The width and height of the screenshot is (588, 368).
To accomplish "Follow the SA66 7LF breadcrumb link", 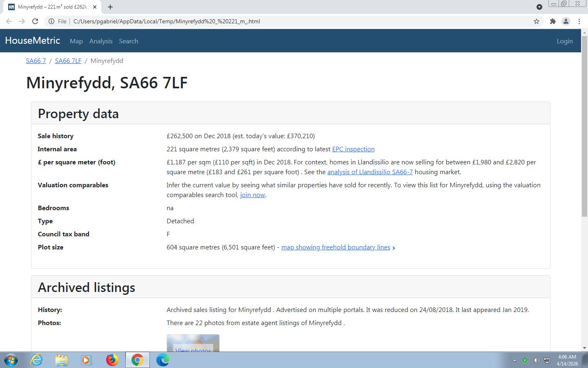I will [68, 61].
